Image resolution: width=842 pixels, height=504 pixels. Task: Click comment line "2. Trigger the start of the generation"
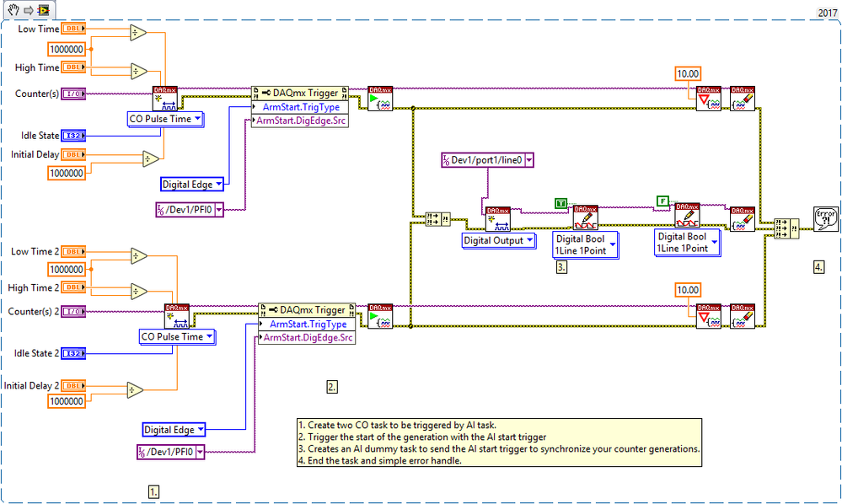coord(422,437)
